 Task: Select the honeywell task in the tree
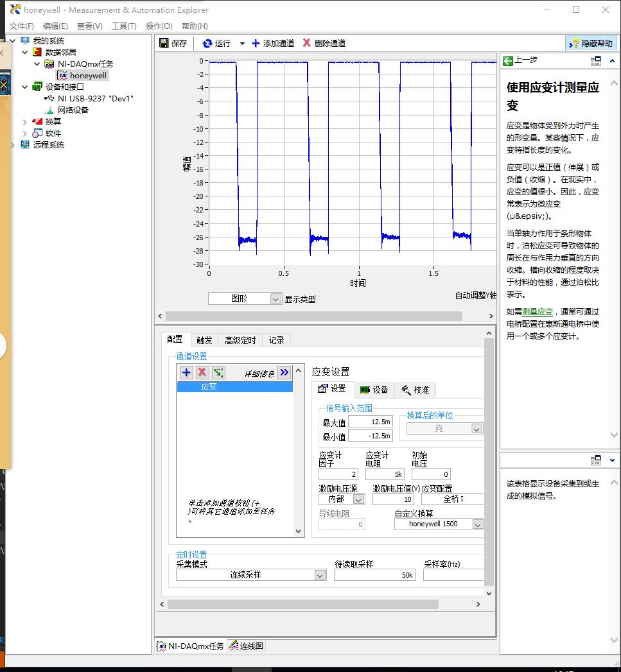coord(88,76)
